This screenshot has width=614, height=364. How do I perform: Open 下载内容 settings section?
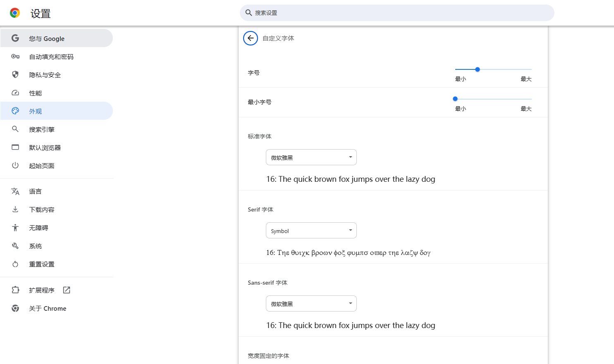(57, 209)
